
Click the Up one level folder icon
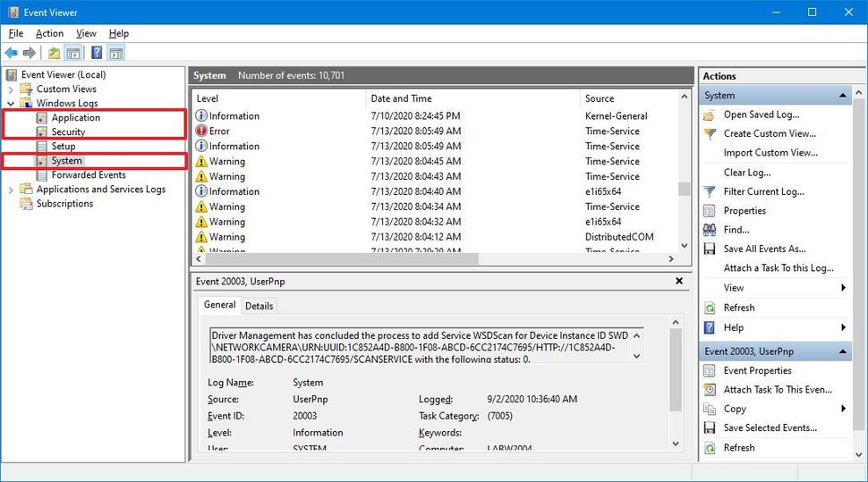point(54,53)
